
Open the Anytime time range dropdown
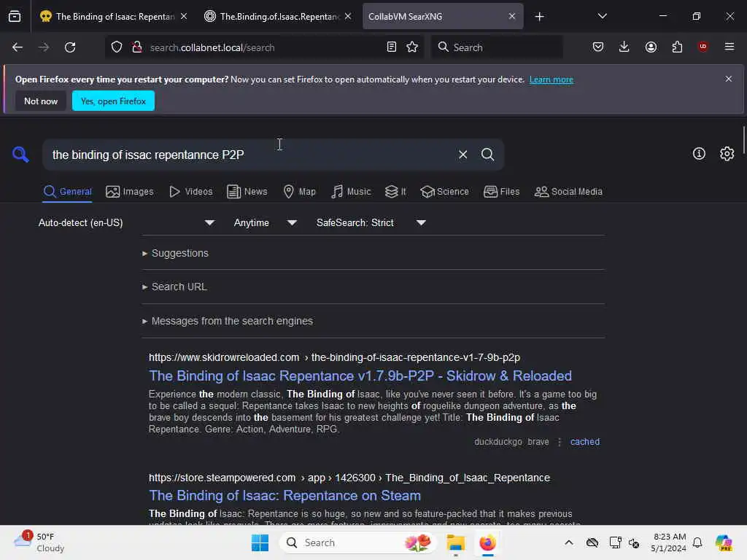click(266, 222)
